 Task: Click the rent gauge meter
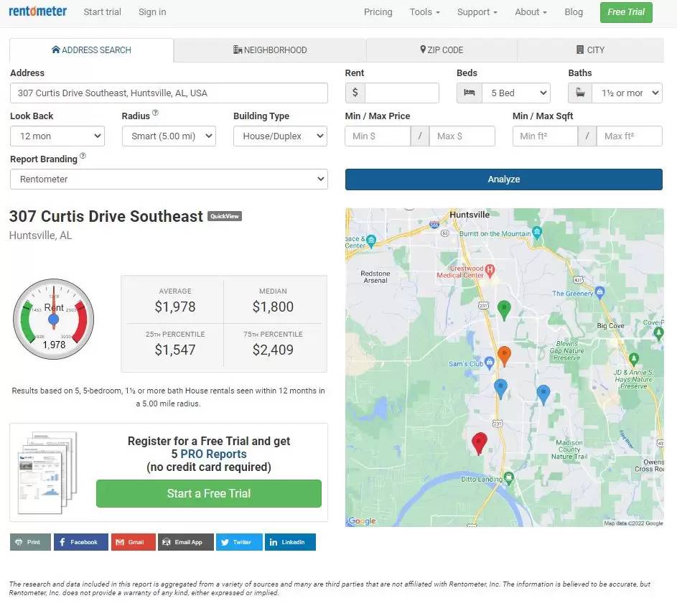pyautogui.click(x=54, y=319)
